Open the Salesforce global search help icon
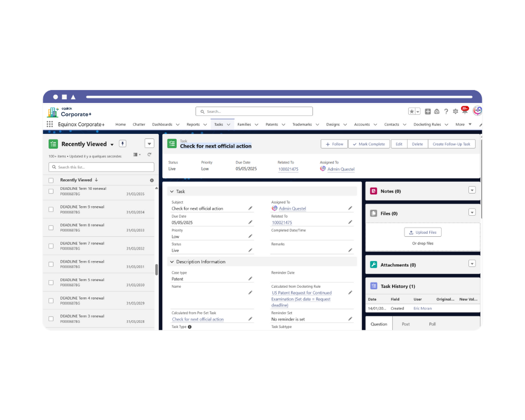Screen dimensions: 525x420 pos(447,111)
